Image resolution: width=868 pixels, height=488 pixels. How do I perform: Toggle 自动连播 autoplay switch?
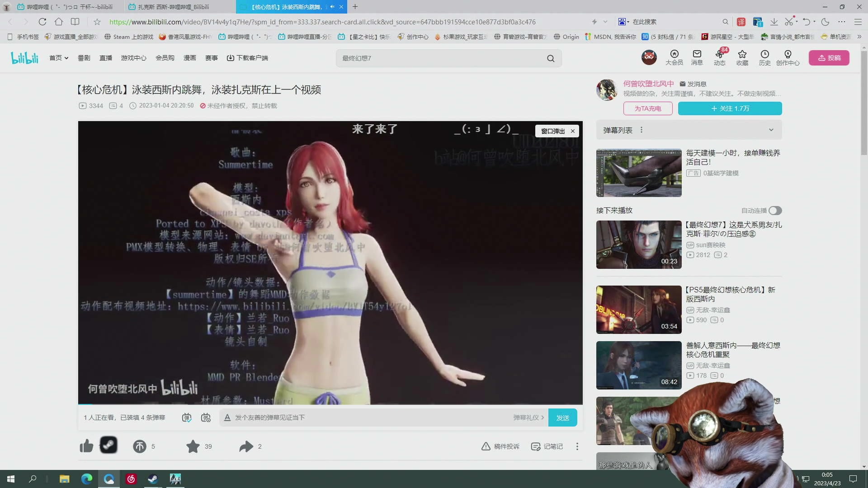click(x=775, y=211)
